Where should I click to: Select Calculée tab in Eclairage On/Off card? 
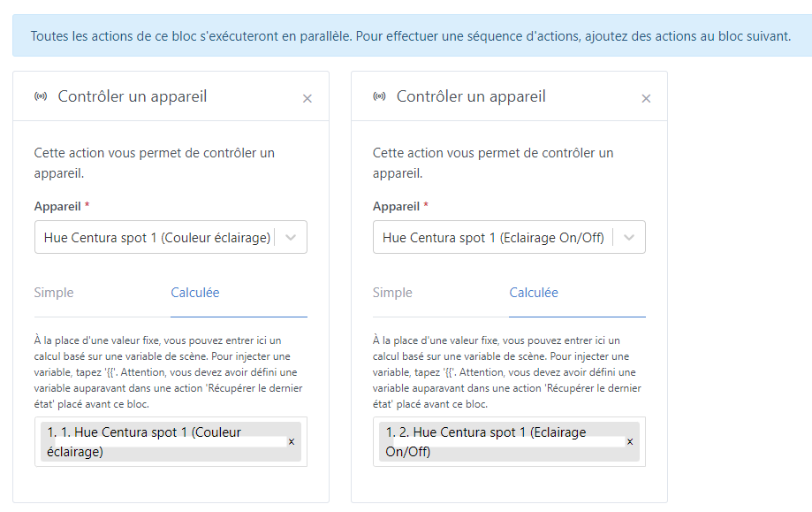(x=534, y=293)
